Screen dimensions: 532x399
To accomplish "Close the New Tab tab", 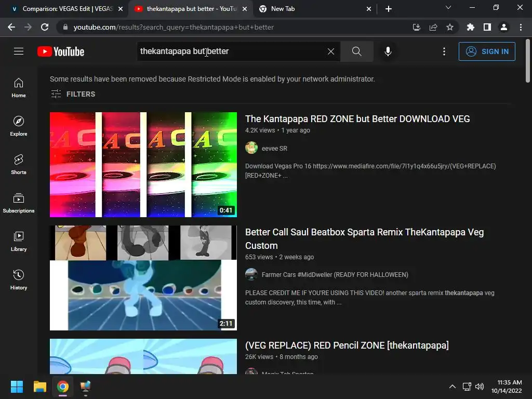I will click(x=369, y=9).
